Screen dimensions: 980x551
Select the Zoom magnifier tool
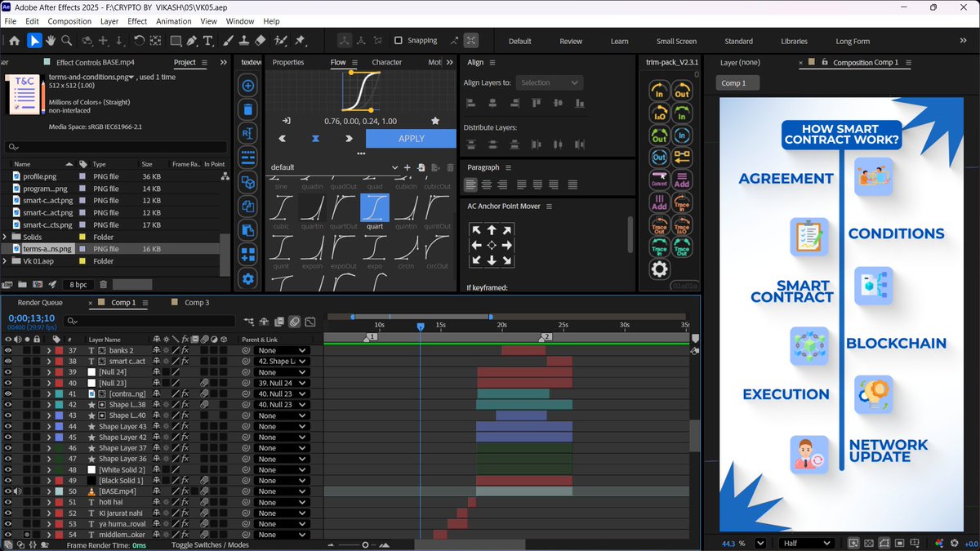coord(67,41)
